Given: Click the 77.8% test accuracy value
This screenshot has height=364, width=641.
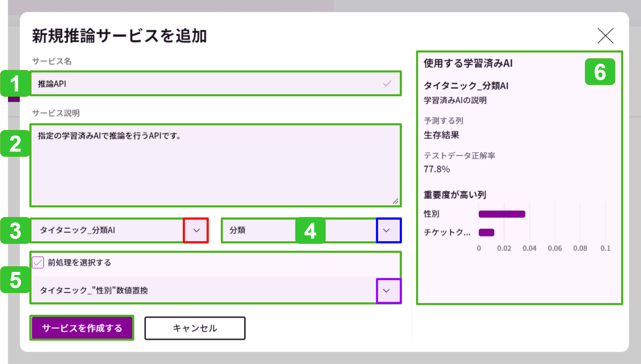Looking at the screenshot, I should 437,169.
